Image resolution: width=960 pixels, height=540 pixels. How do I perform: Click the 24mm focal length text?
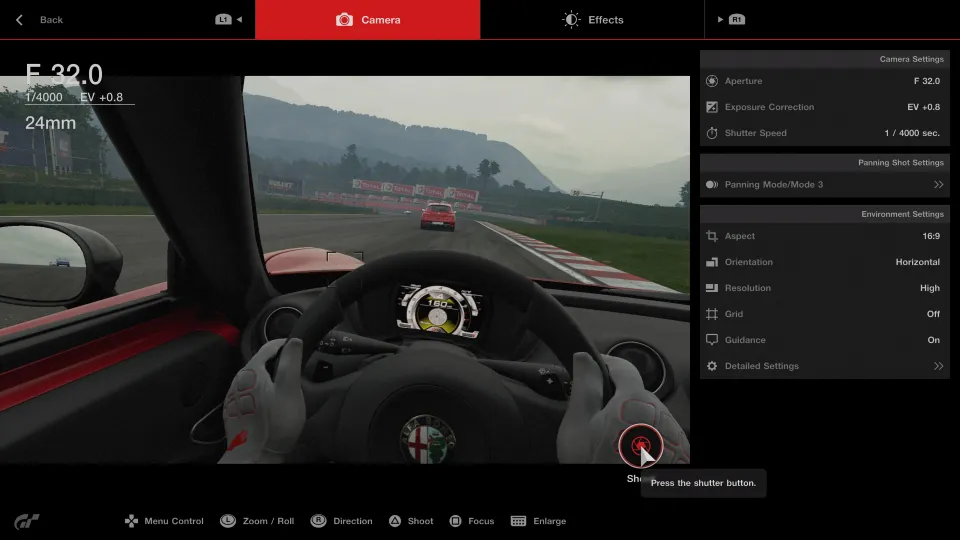(x=50, y=123)
